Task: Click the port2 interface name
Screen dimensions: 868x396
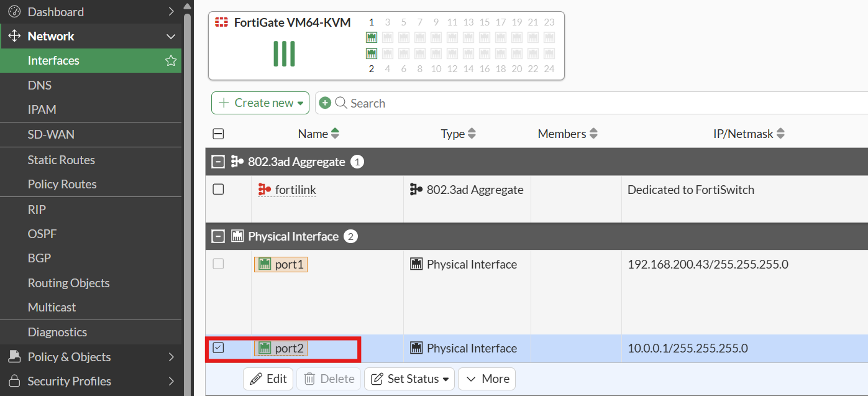Action: tap(290, 348)
